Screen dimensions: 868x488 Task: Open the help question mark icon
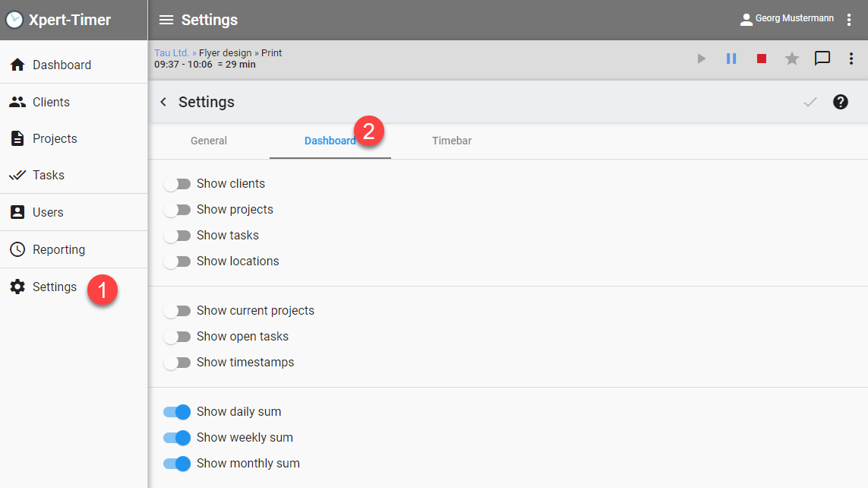tap(840, 102)
